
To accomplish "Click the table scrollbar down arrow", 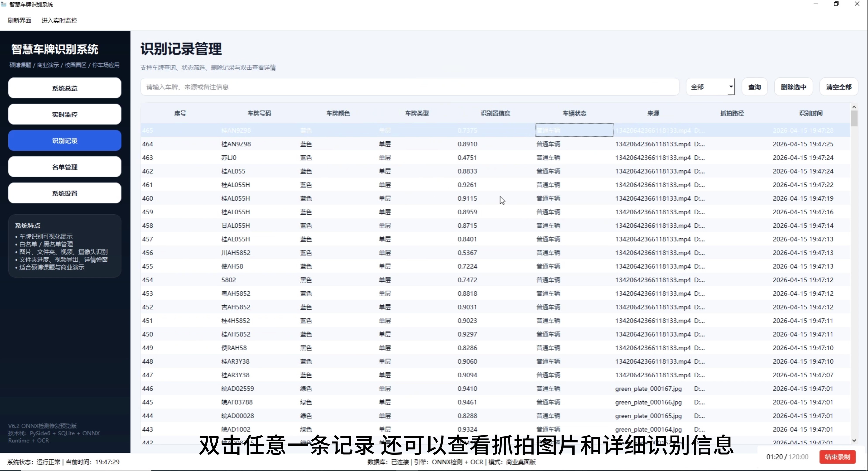I will [854, 440].
